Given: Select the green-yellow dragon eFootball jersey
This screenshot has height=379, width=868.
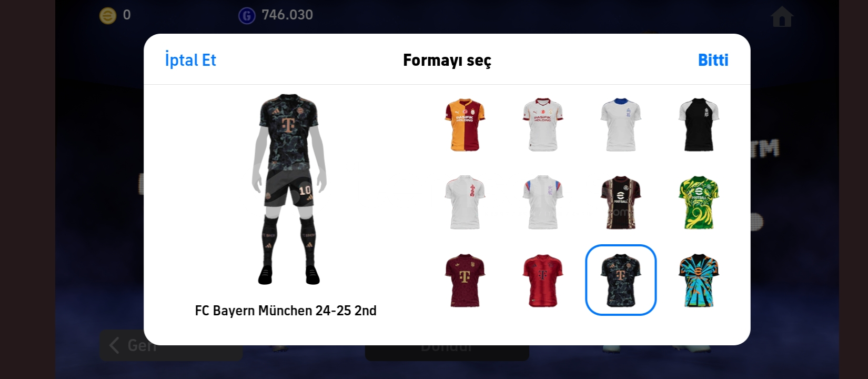Looking at the screenshot, I should tap(699, 203).
